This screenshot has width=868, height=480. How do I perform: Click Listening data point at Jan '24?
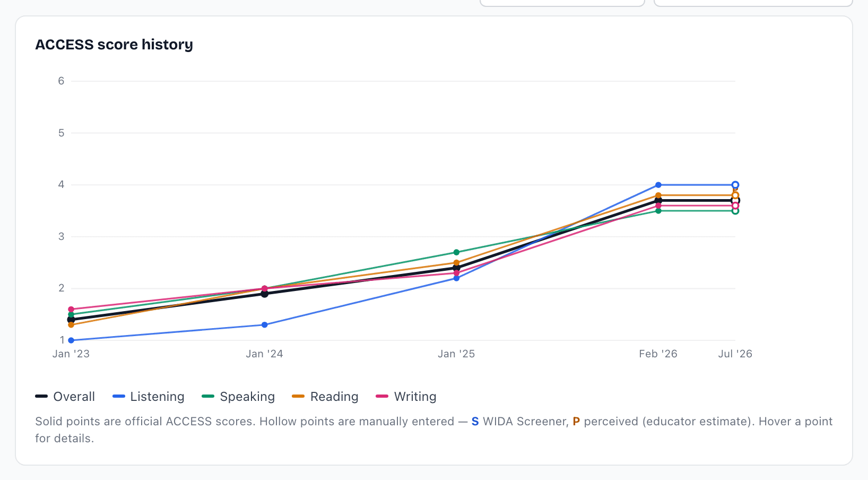point(265,325)
